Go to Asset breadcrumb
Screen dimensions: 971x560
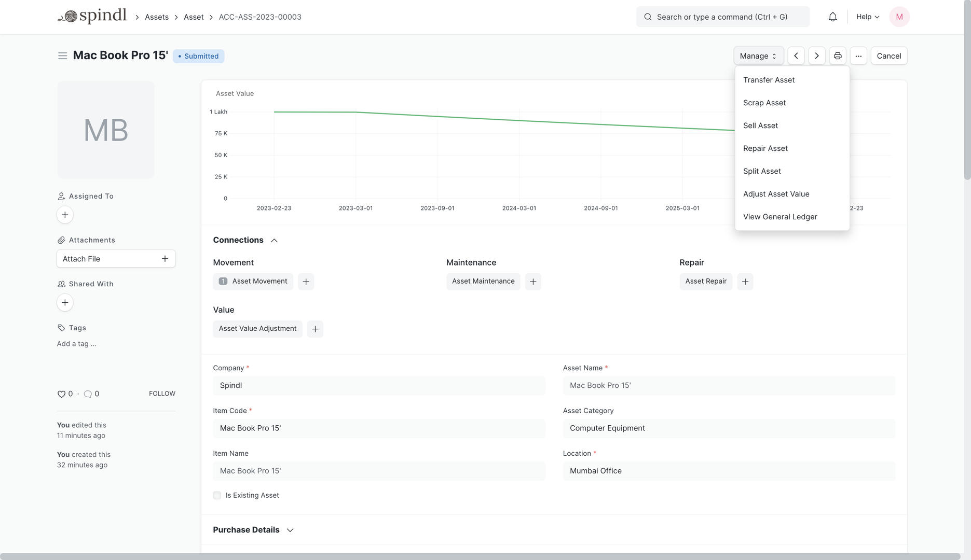194,17
